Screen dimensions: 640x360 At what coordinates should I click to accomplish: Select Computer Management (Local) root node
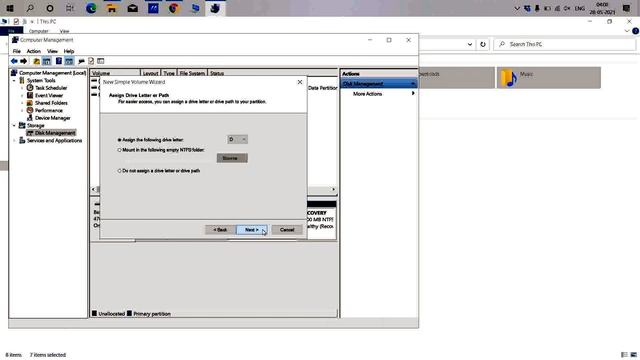tap(52, 73)
